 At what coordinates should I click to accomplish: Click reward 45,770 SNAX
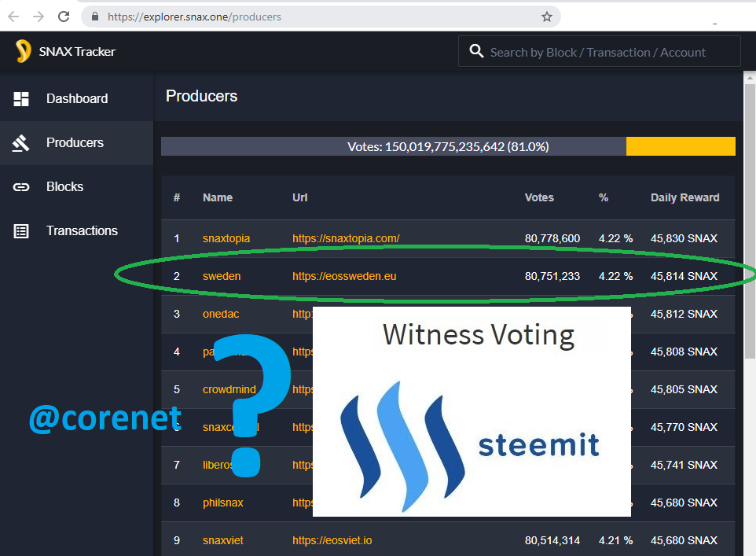point(684,427)
